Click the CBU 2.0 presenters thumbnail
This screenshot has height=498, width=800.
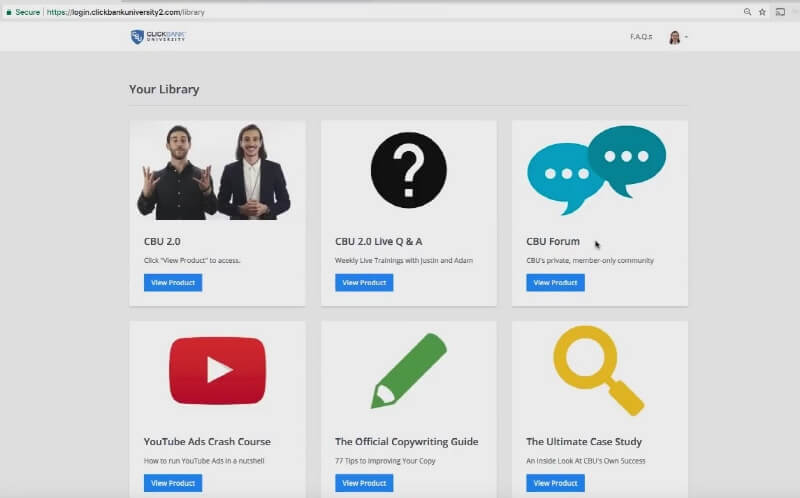coord(214,172)
